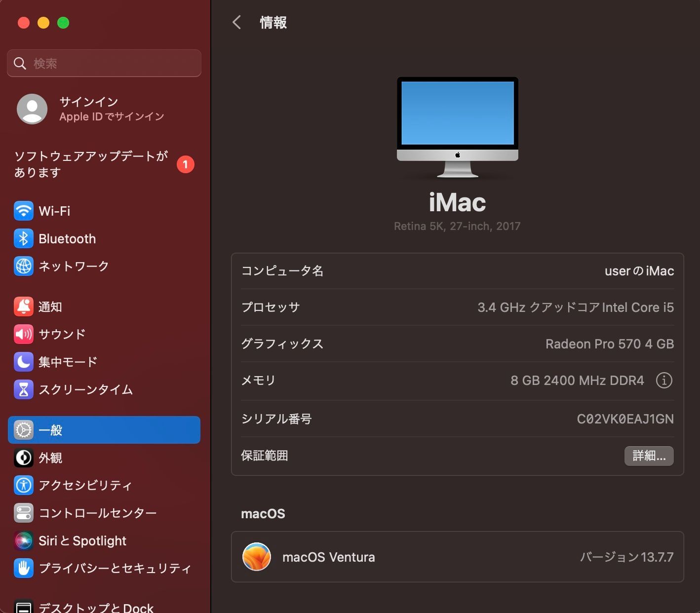Open スクリーンタイム settings pane
This screenshot has height=613, width=700.
coord(104,389)
